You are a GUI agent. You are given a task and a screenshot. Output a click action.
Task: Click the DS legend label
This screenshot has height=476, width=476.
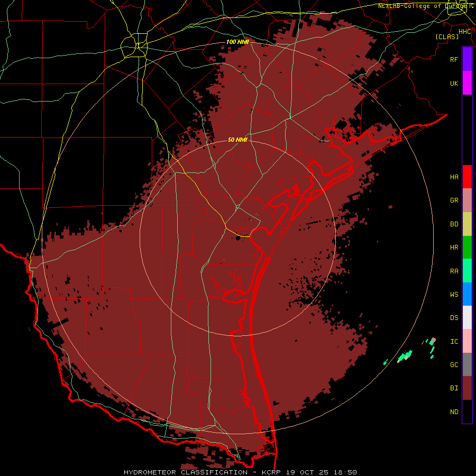click(x=454, y=318)
